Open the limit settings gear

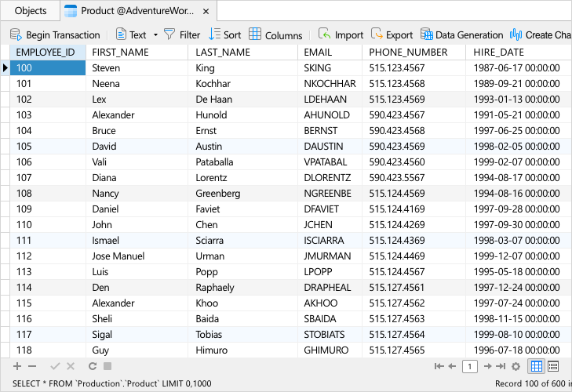(516, 366)
